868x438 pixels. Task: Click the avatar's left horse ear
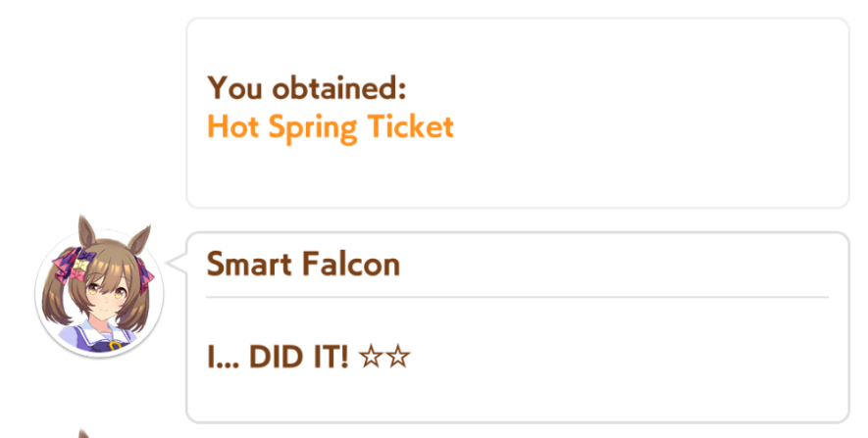click(x=86, y=229)
